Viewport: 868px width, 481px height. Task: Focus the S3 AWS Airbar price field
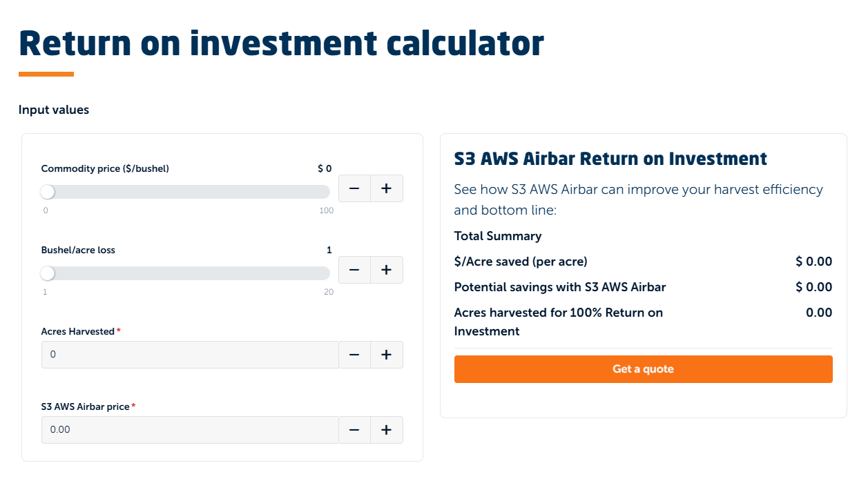point(190,430)
